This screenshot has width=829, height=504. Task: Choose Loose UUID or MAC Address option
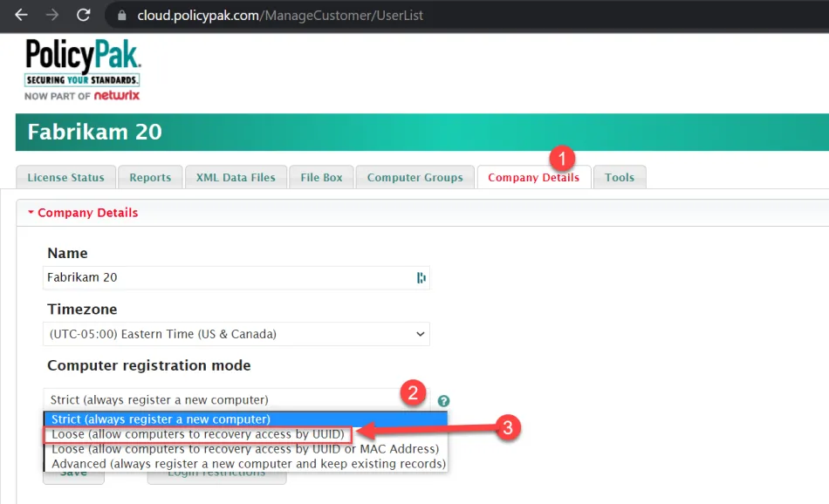[244, 449]
